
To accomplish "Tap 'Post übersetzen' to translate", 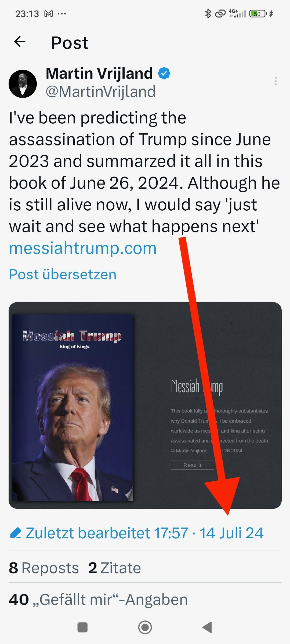I will 63,274.
